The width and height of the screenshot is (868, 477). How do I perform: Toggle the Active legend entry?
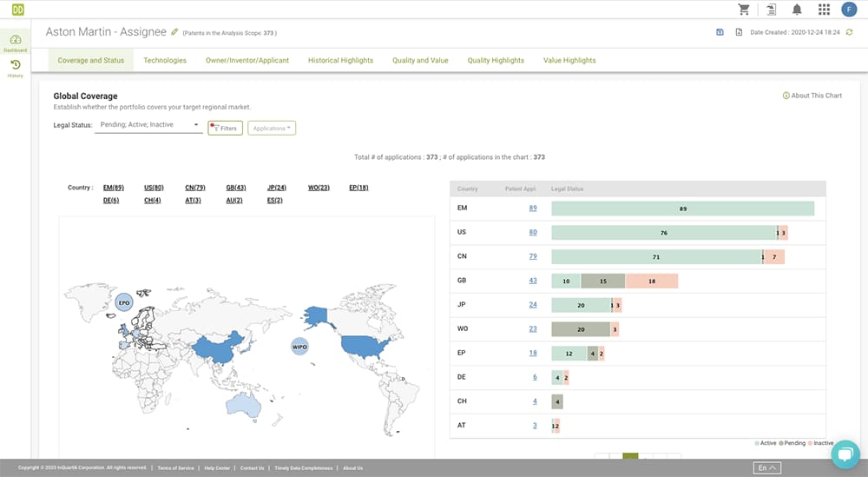pos(765,443)
